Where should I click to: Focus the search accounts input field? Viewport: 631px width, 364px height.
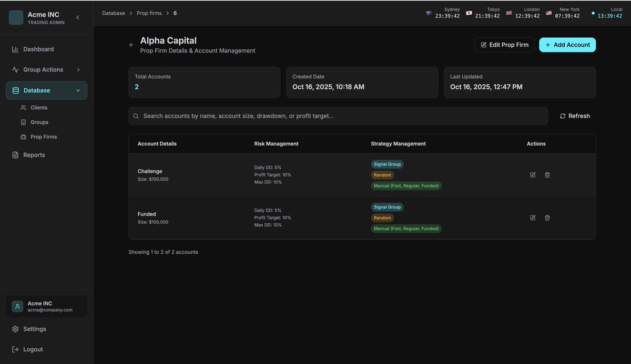(x=338, y=116)
